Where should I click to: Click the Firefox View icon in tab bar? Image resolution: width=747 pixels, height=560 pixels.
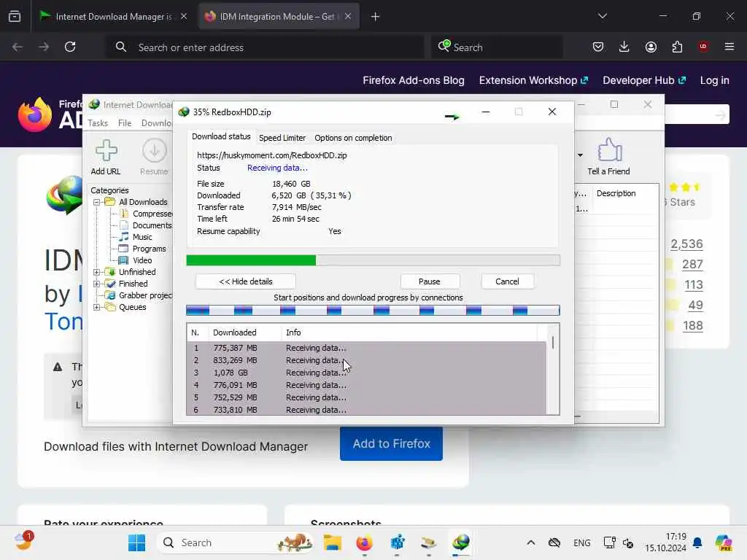[15, 17]
